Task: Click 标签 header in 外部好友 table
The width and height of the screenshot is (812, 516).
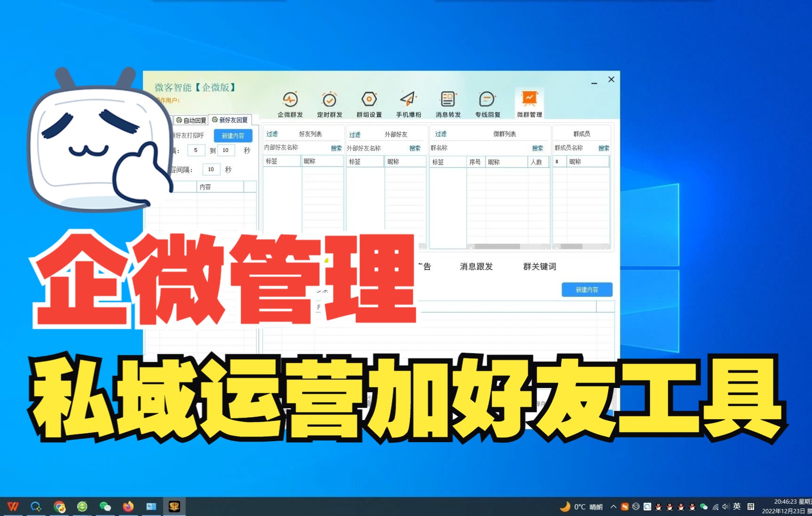Action: tap(365, 162)
